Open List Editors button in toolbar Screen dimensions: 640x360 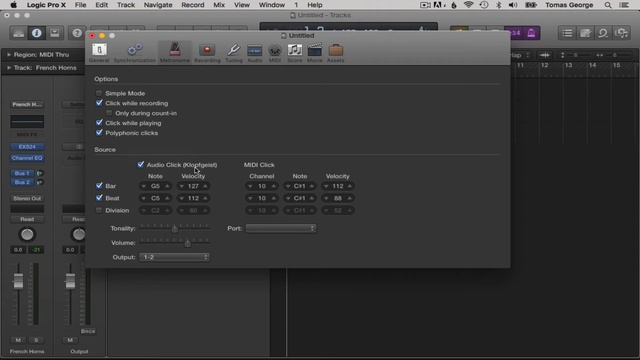point(567,33)
